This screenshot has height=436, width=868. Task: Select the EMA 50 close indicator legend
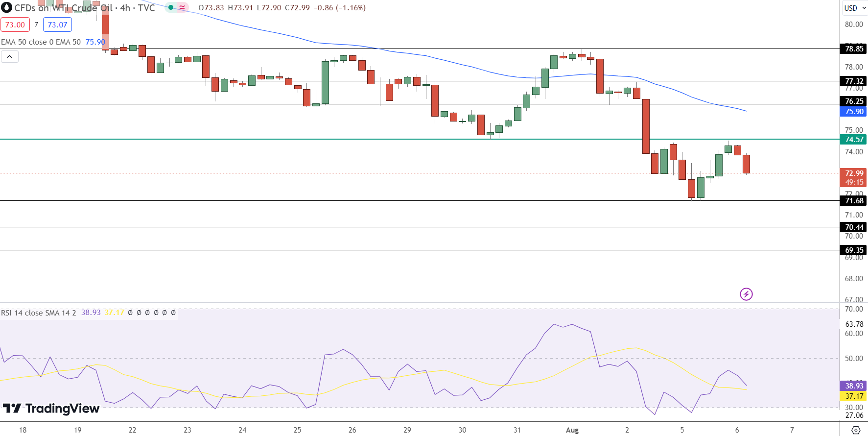(x=41, y=42)
